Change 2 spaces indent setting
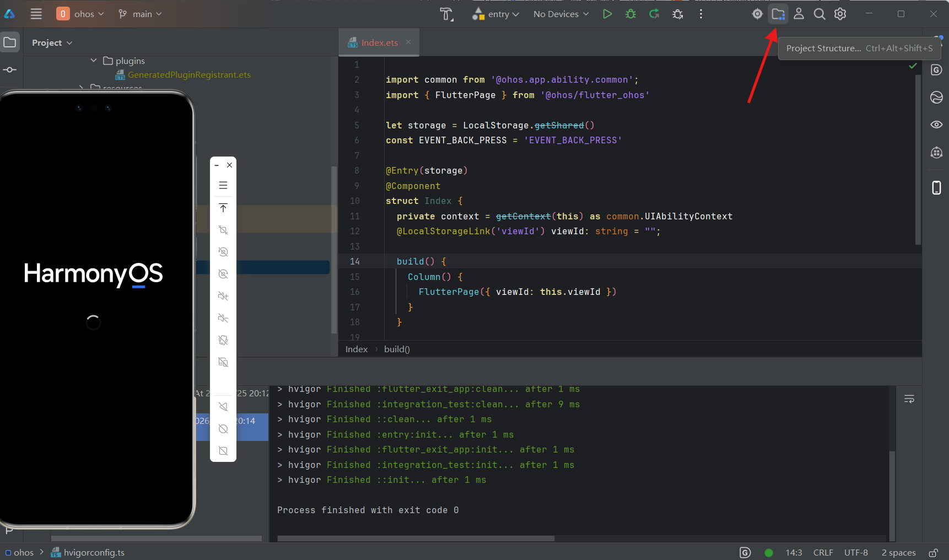 point(898,552)
